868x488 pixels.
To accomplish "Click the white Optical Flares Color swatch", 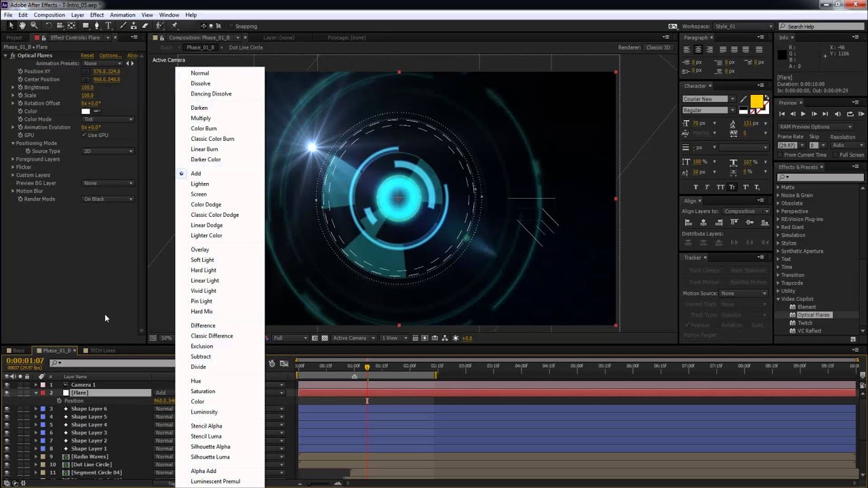I will [x=85, y=111].
